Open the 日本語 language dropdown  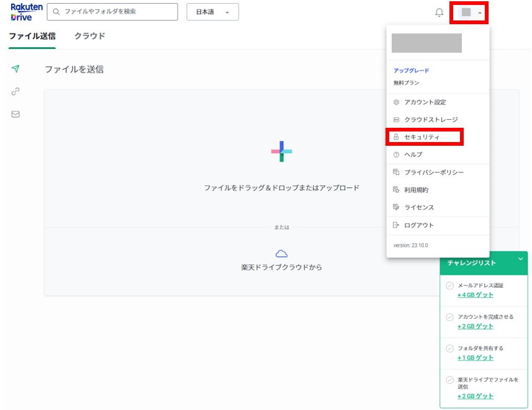[x=212, y=12]
